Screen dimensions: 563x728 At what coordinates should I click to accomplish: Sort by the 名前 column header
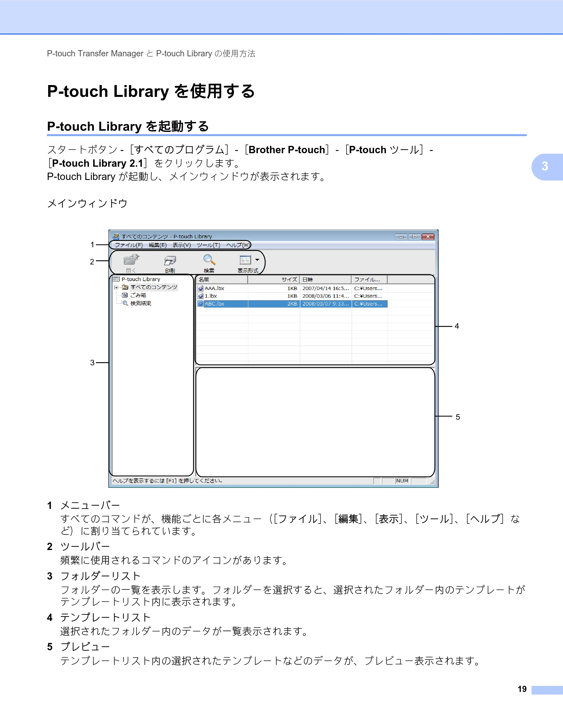(222, 280)
